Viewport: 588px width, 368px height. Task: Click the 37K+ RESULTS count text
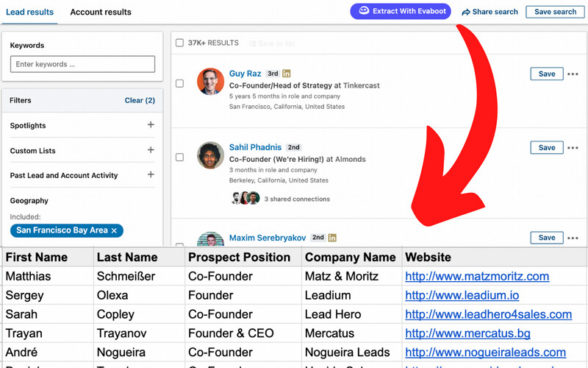click(x=213, y=43)
